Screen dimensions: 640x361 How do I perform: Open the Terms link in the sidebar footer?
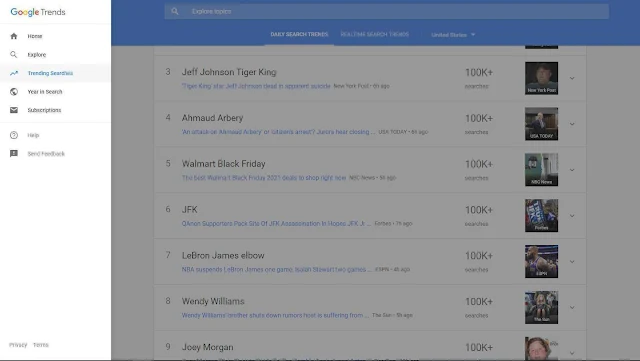tap(41, 345)
